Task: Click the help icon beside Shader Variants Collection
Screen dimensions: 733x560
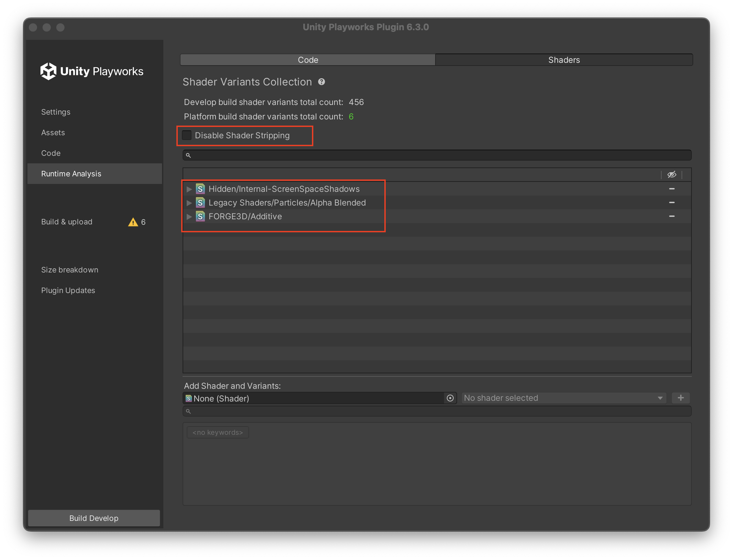Action: click(322, 82)
